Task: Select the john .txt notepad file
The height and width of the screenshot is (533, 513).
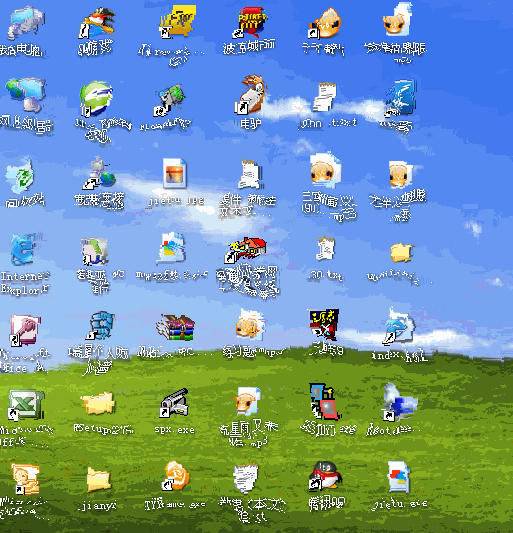Action: point(325,97)
